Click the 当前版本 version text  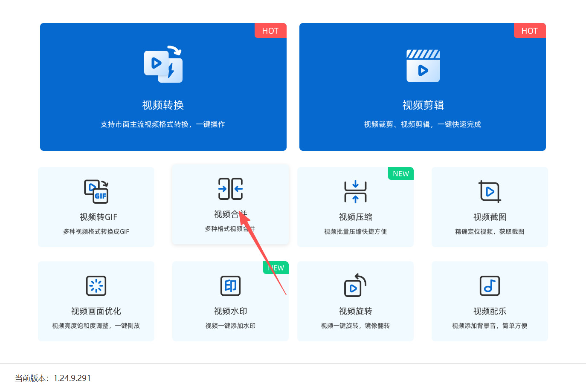pos(53,378)
